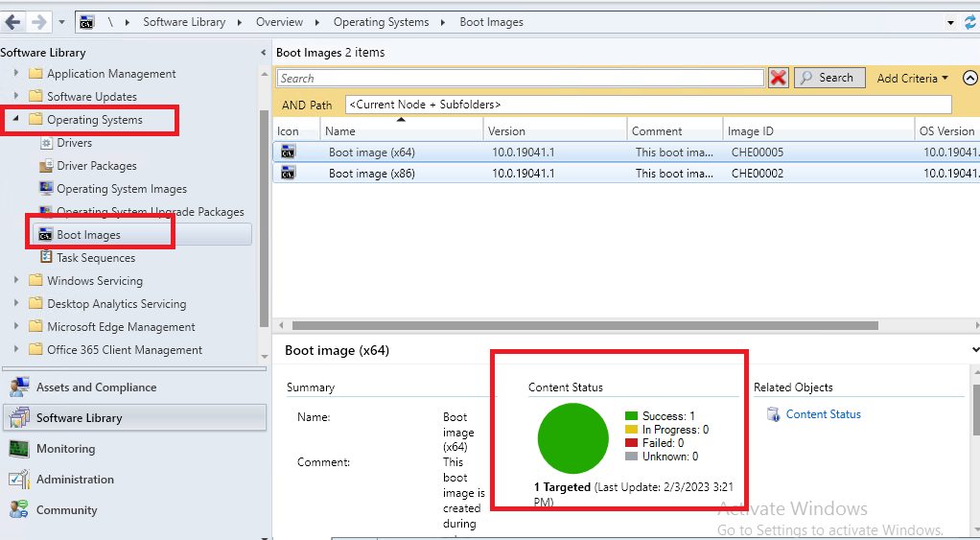Open the Content Status link
The image size is (980, 540).
point(823,414)
